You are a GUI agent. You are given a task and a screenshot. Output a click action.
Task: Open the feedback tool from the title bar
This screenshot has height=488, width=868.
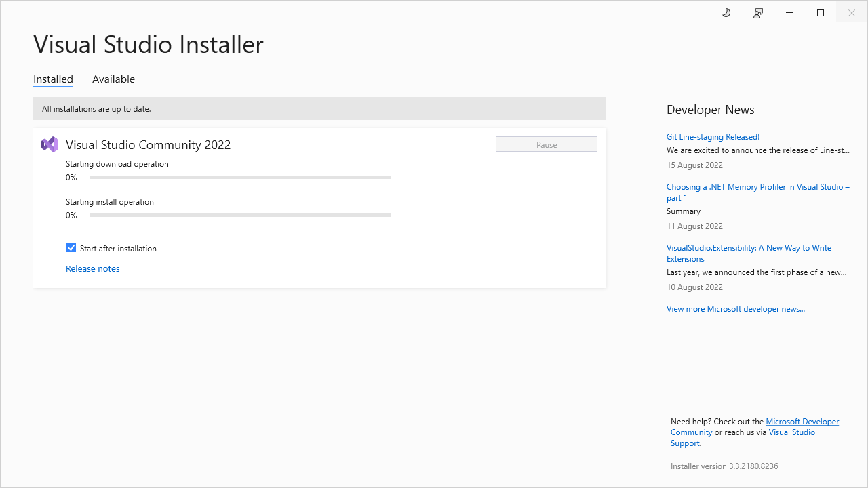(757, 12)
